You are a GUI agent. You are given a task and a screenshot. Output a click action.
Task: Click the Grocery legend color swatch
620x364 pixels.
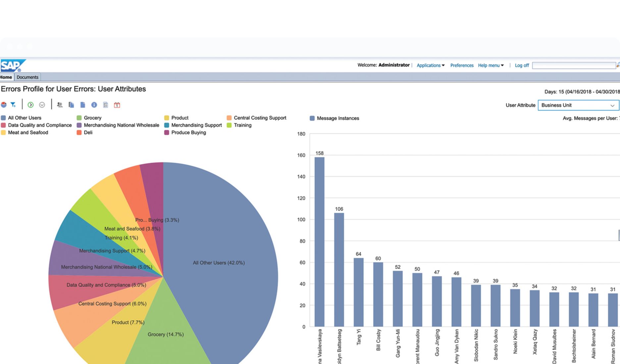78,117
